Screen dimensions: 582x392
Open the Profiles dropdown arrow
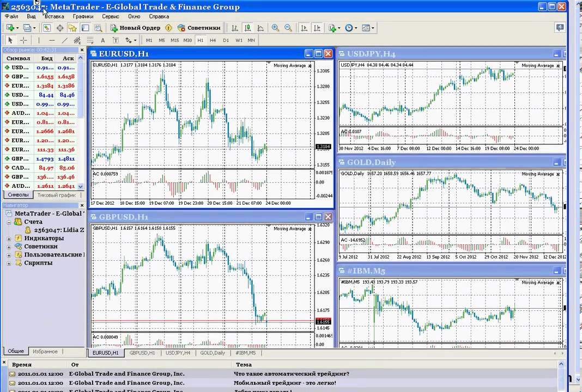coord(34,28)
